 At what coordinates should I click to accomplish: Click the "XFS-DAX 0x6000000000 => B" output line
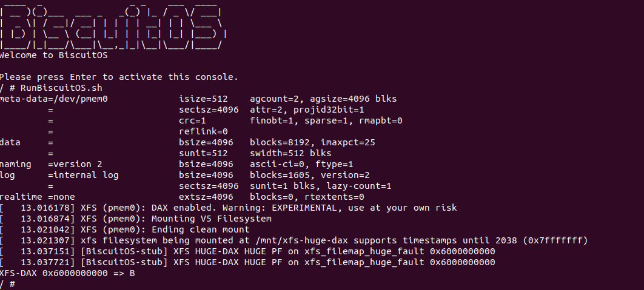67,273
